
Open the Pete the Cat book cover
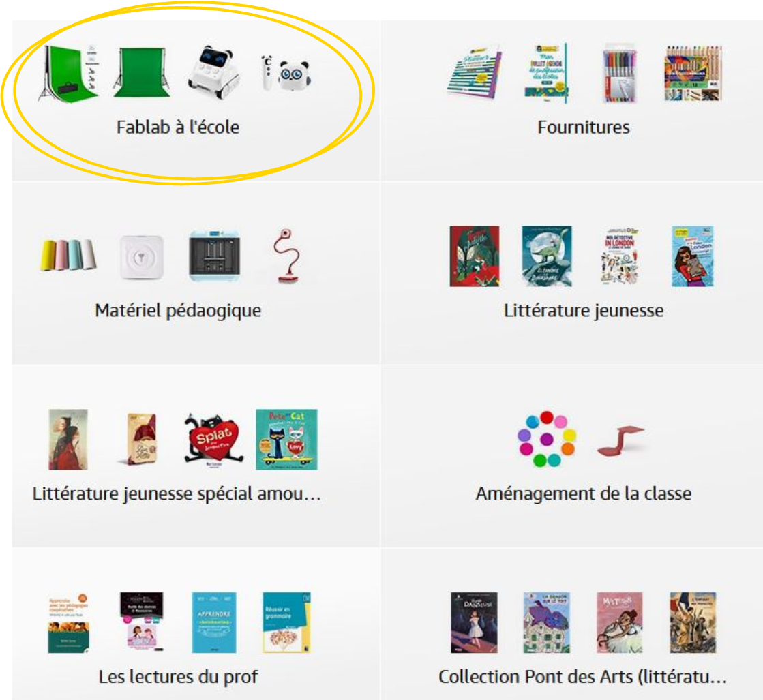tap(286, 439)
